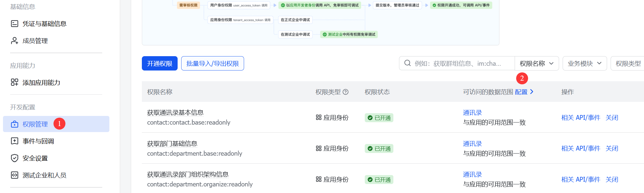Open the 权限名称 search-type dropdown
This screenshot has width=644, height=193.
point(536,63)
